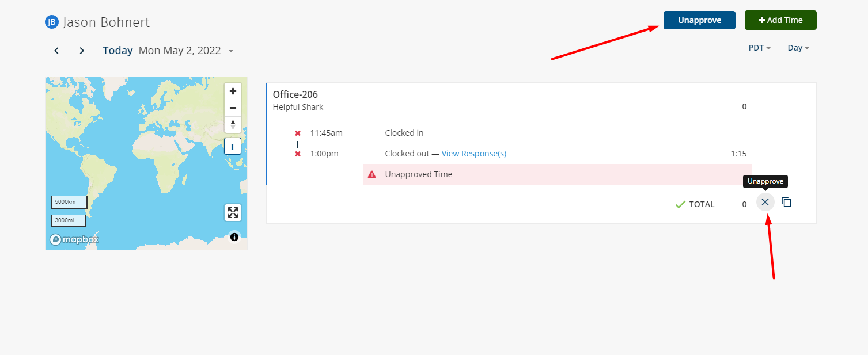This screenshot has height=355, width=868.
Task: Click the 5000km map scale
Action: 69,203
